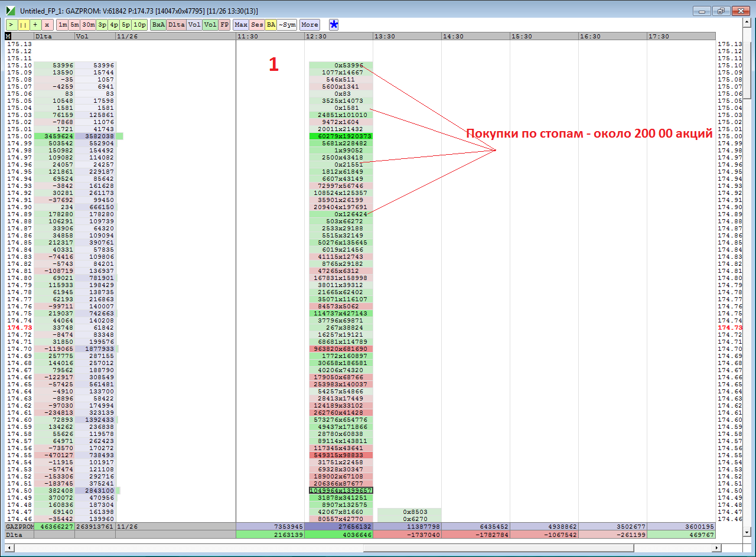
Task: Toggle the green Vol toolbar button
Action: 210,25
